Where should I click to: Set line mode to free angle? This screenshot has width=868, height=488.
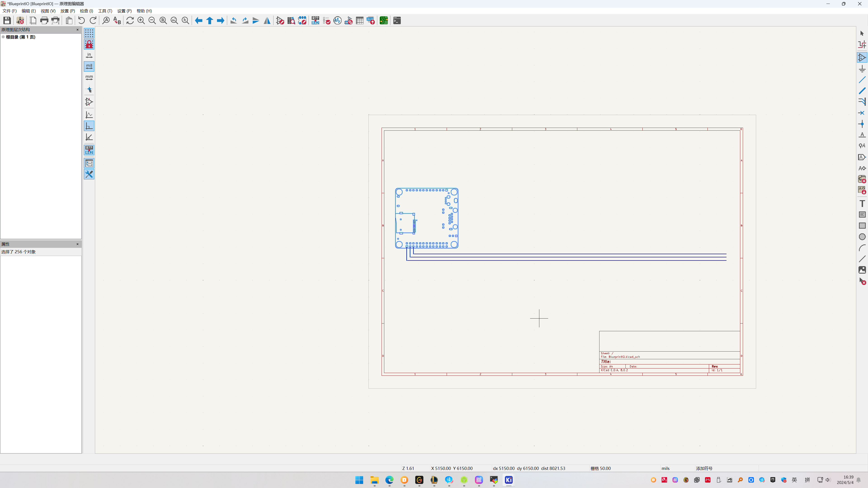(89, 115)
